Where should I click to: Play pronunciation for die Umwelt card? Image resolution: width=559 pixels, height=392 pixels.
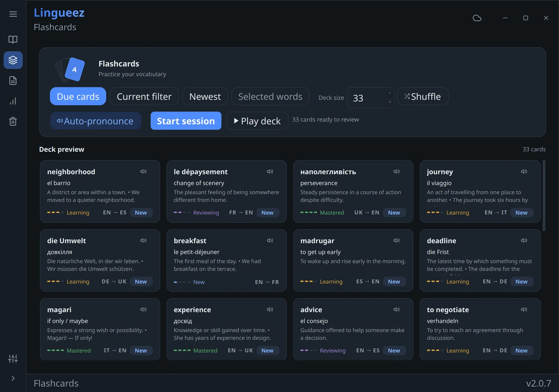pos(143,240)
